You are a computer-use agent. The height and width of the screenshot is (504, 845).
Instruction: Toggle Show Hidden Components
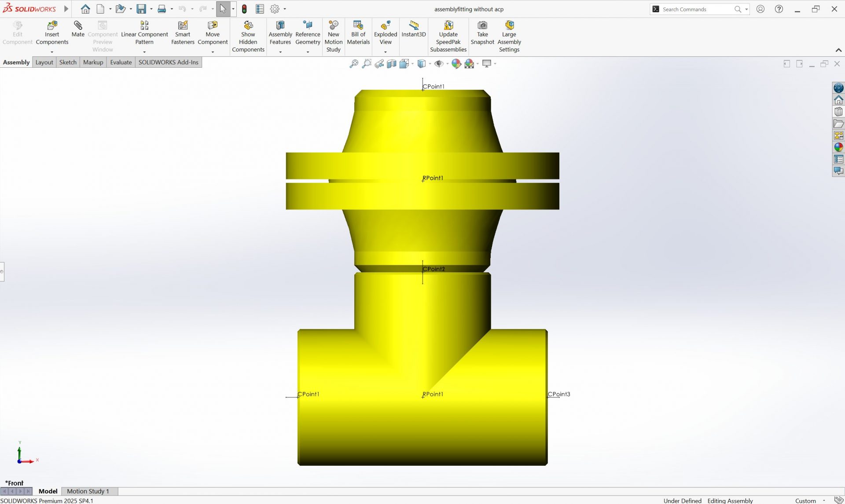tap(248, 35)
